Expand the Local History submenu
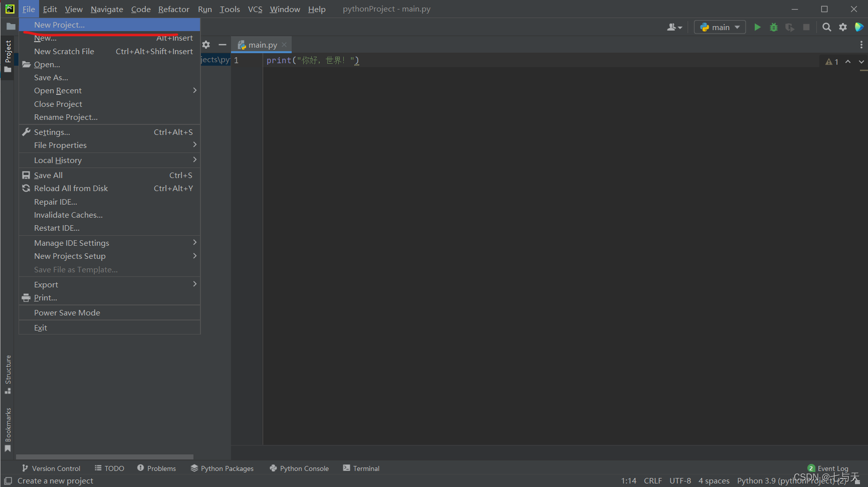 click(110, 160)
